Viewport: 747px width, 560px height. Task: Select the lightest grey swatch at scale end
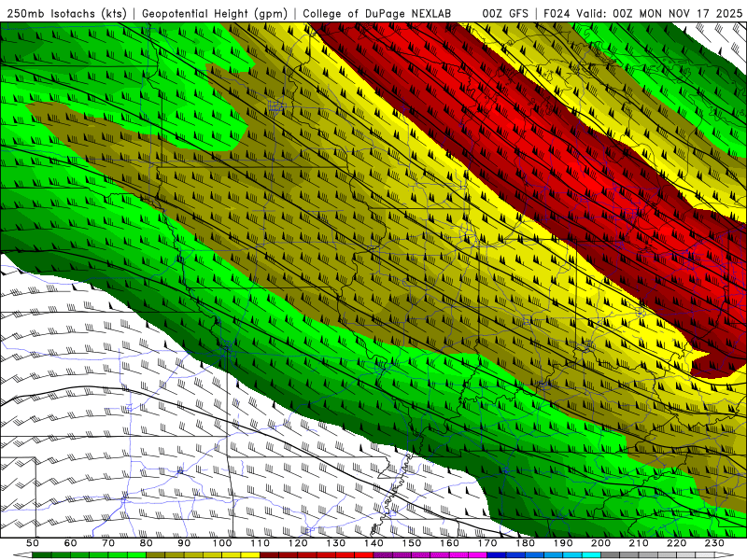tap(705, 554)
